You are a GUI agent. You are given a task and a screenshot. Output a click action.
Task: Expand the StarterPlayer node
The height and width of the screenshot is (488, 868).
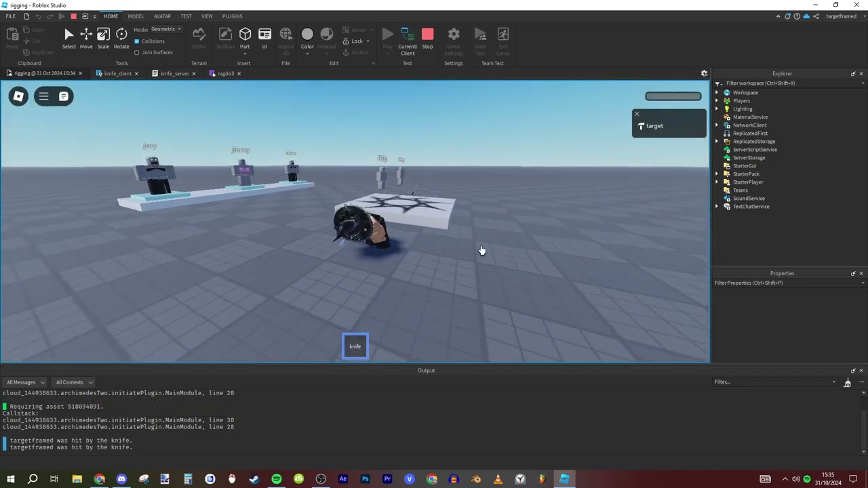(717, 182)
